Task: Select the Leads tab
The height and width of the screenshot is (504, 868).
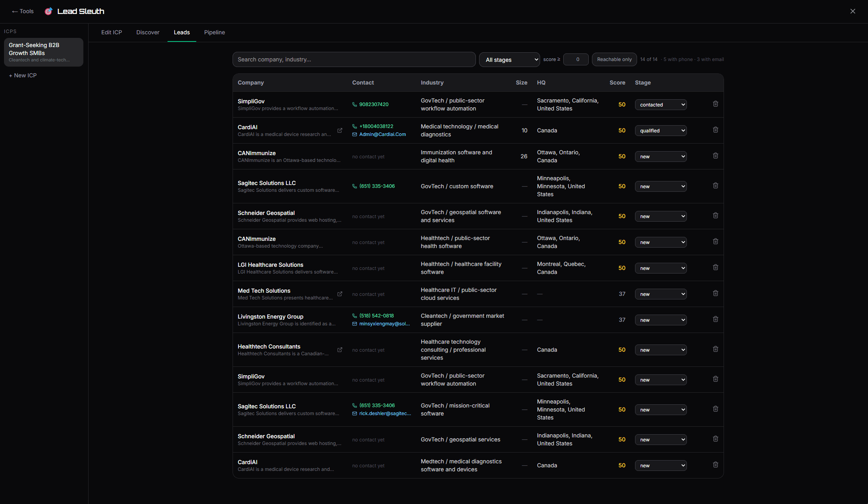Action: (x=182, y=32)
